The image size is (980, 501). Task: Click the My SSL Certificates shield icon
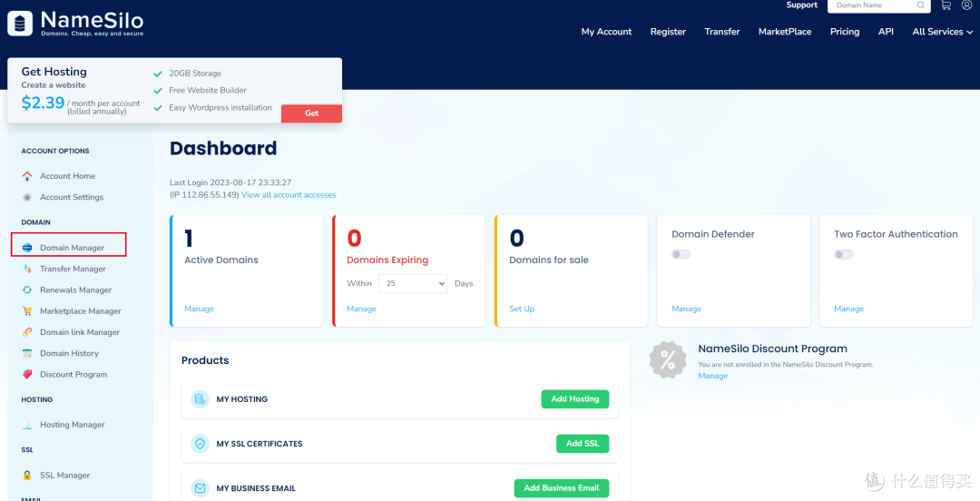200,444
